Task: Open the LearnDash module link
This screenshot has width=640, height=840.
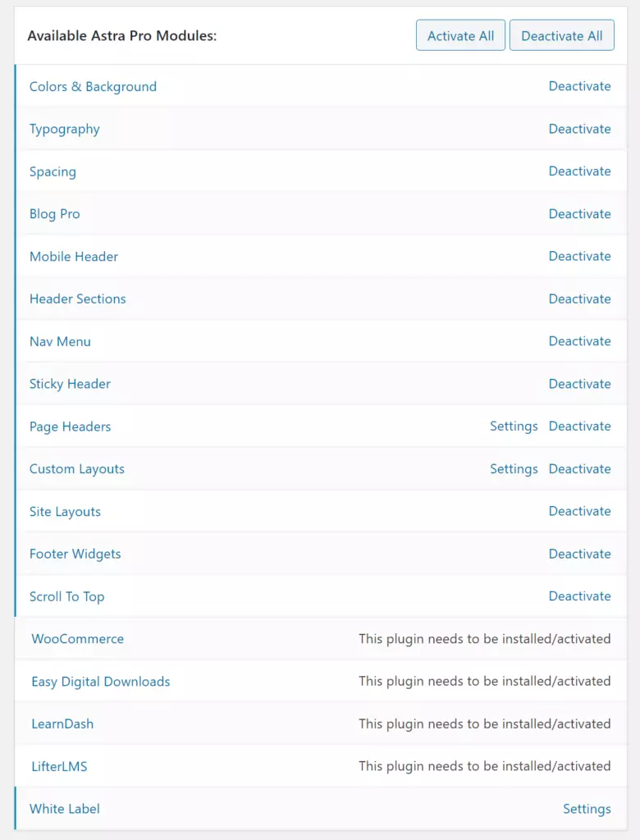Action: tap(62, 724)
